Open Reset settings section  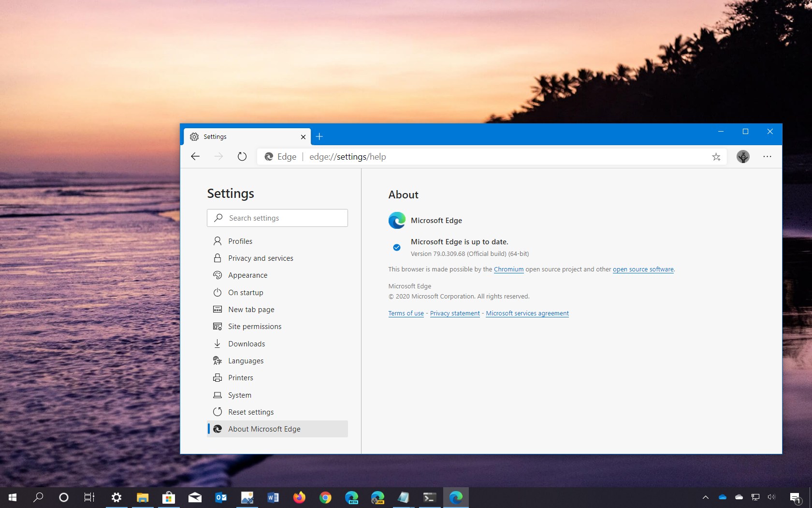[250, 412]
